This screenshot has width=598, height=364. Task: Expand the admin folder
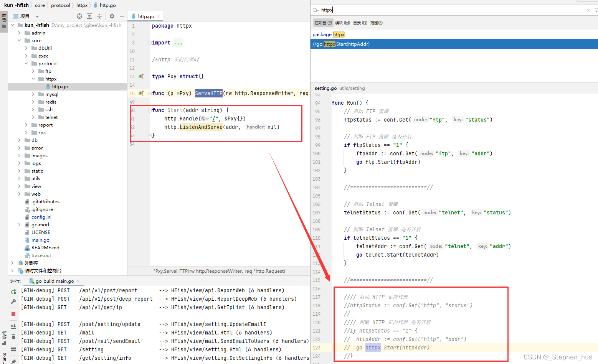pos(19,33)
